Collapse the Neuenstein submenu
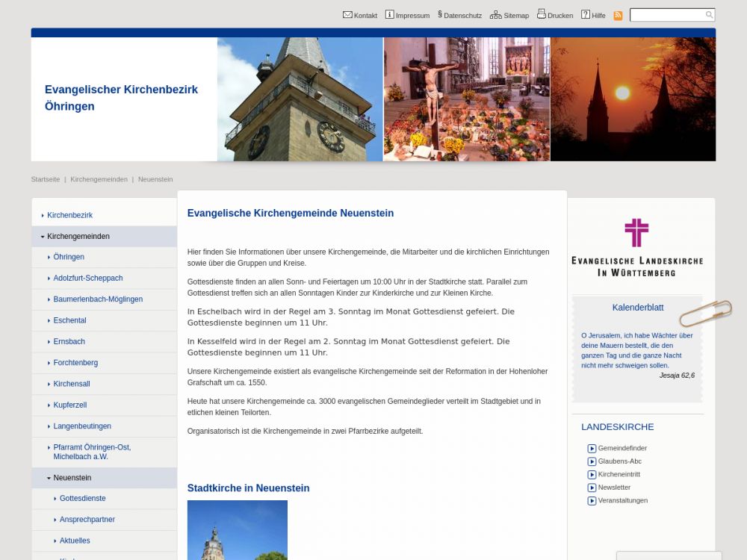 [x=49, y=478]
